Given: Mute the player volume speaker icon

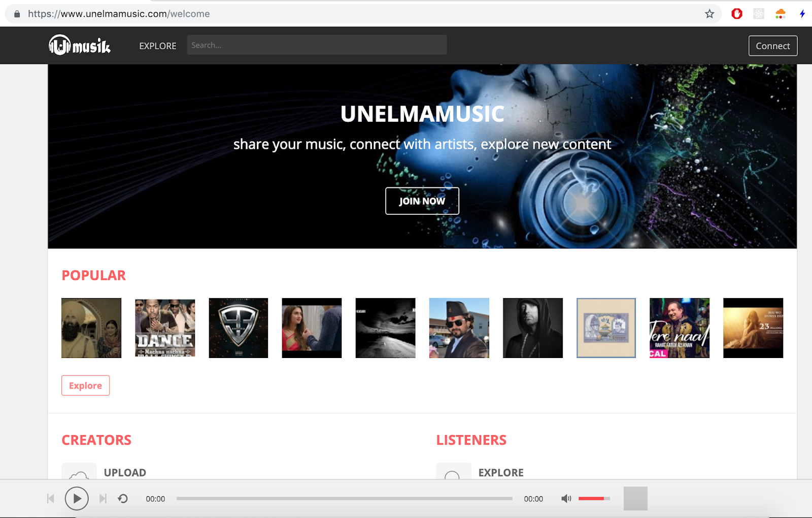Looking at the screenshot, I should click(566, 499).
